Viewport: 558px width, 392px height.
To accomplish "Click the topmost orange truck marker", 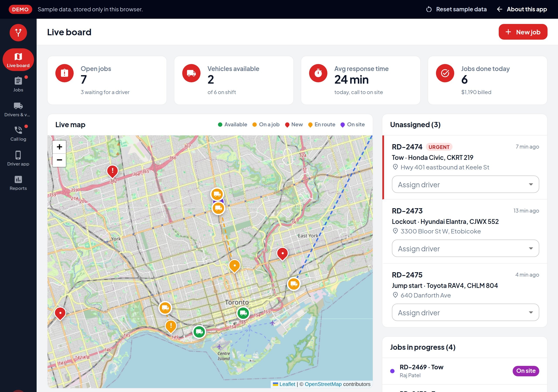I will [217, 194].
